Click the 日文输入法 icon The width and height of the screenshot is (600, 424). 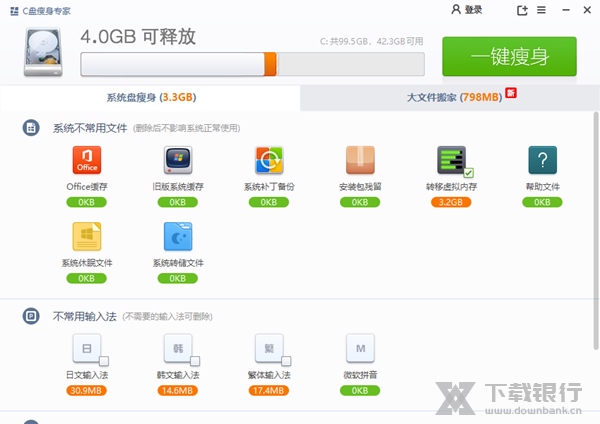click(87, 348)
